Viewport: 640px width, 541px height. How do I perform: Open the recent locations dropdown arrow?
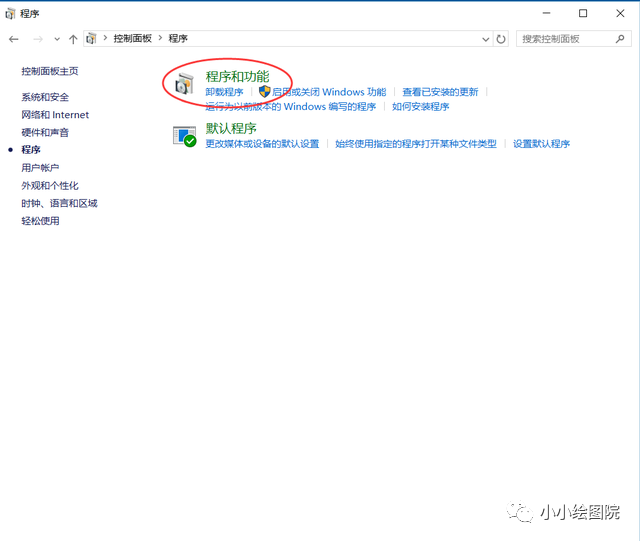(x=57, y=39)
